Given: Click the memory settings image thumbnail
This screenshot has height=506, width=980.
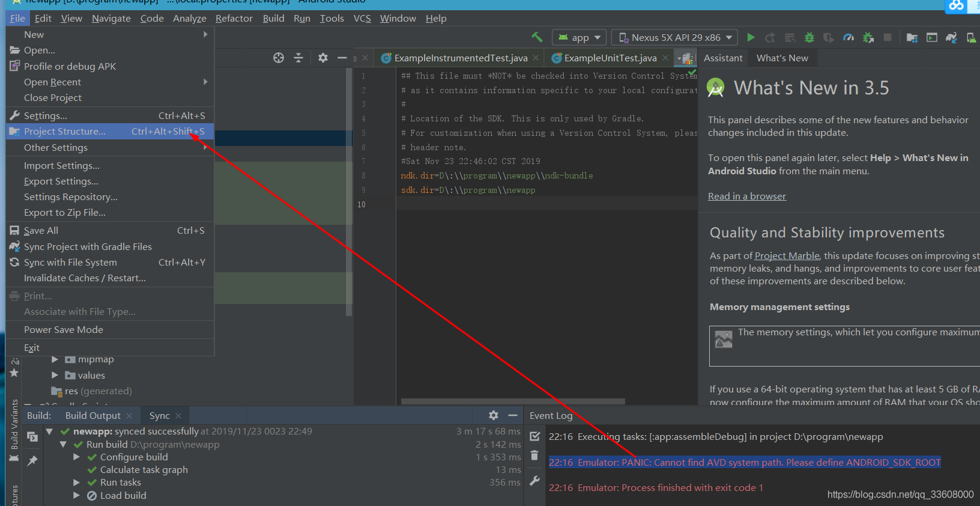Looking at the screenshot, I should (724, 339).
